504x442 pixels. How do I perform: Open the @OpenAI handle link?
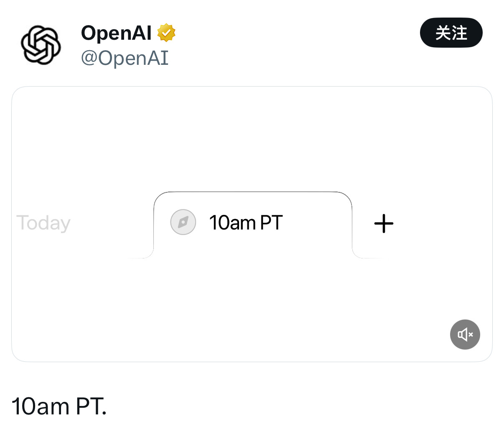[x=125, y=58]
